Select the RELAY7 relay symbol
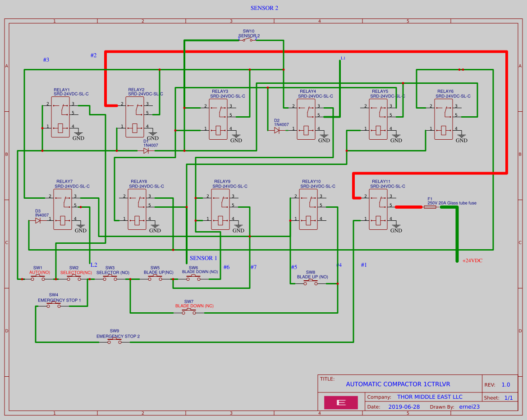 click(x=62, y=210)
